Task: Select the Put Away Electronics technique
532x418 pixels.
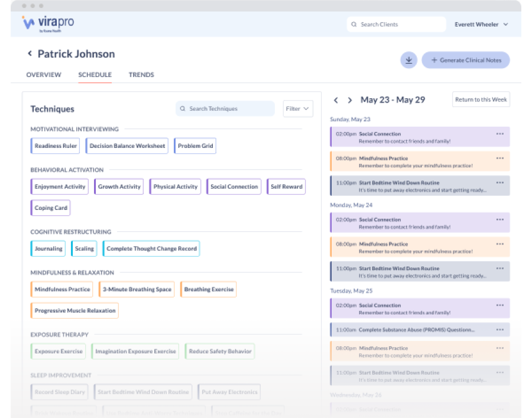Action: pos(229,392)
